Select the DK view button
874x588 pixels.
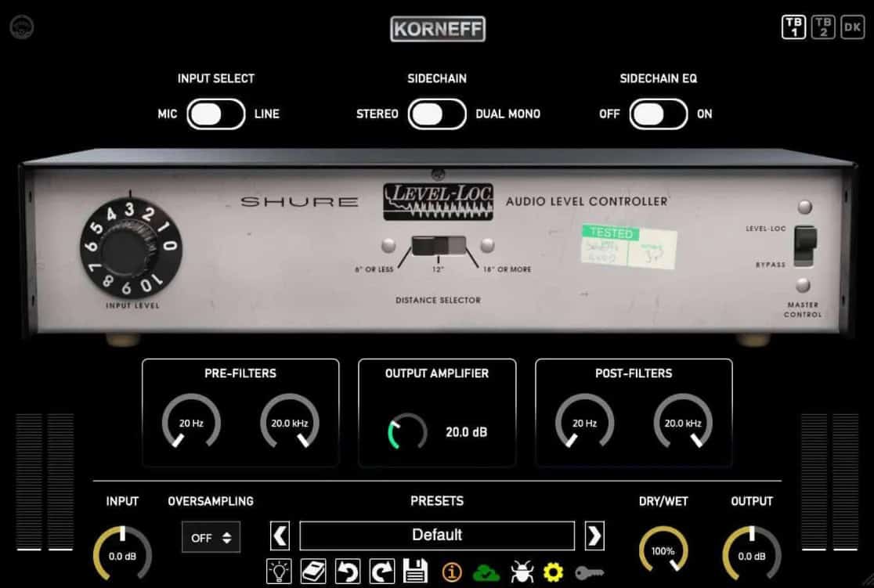(x=853, y=27)
